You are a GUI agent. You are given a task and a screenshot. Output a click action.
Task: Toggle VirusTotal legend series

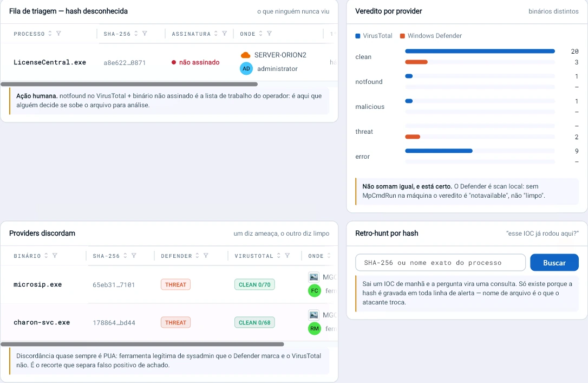click(374, 36)
